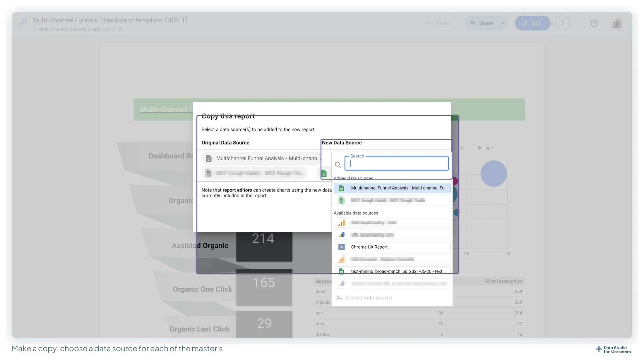
Task: Click the First Interaction column header
Action: pyautogui.click(x=503, y=281)
